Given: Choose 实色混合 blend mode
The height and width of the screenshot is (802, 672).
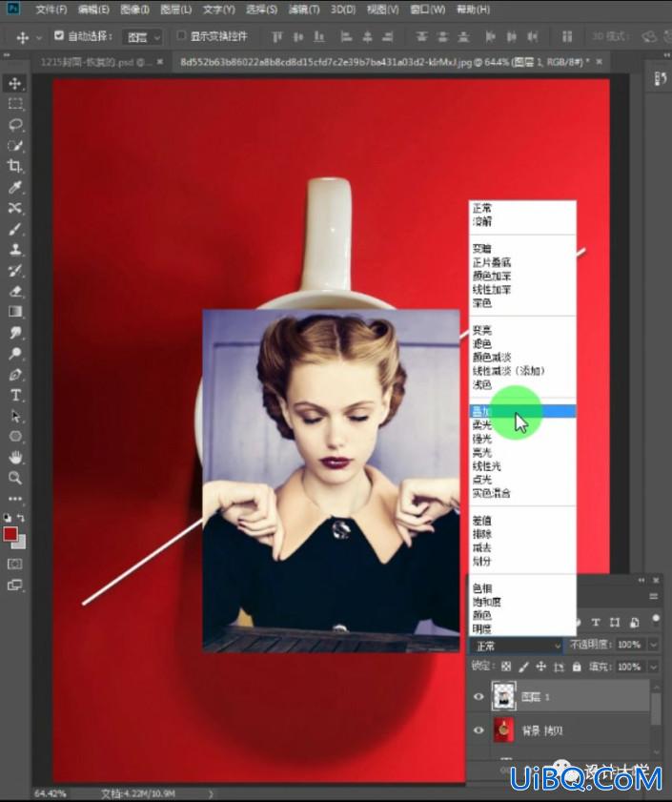Looking at the screenshot, I should point(522,493).
